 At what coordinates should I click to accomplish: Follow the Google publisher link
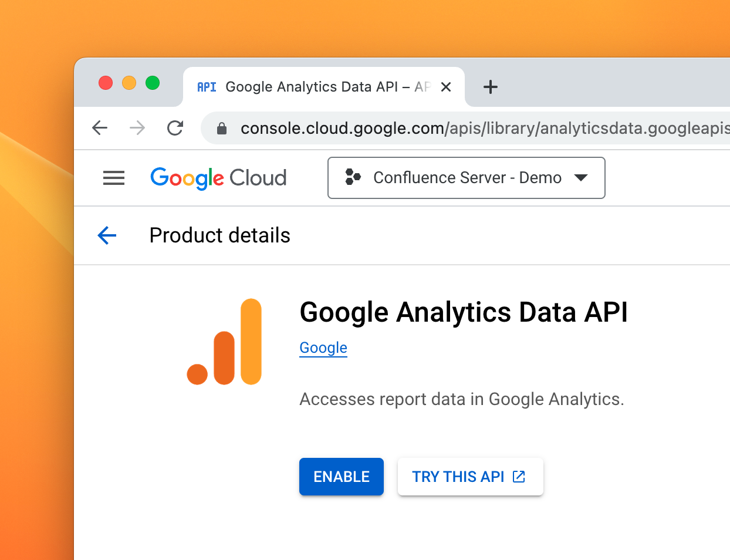323,348
